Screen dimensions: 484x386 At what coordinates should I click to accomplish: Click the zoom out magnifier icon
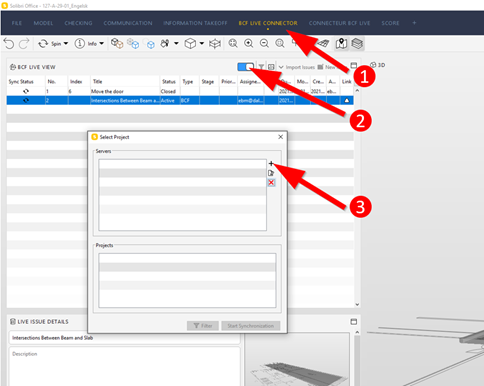[x=264, y=43]
